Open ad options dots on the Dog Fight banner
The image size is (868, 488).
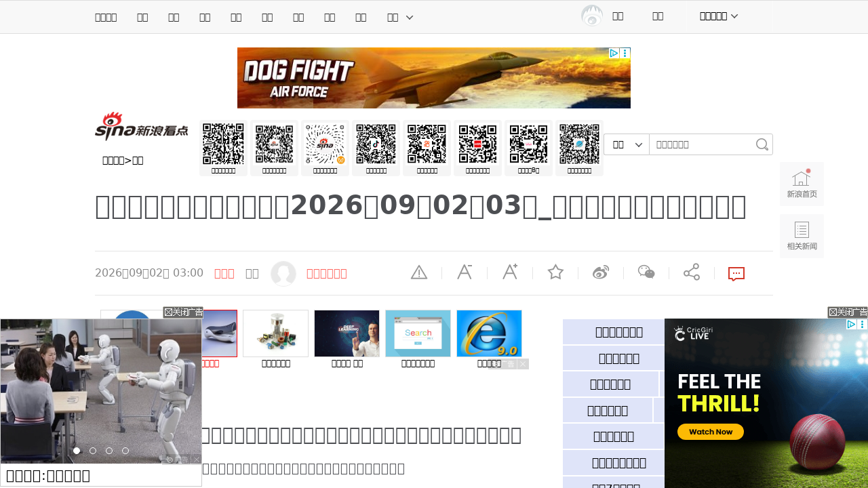pyautogui.click(x=625, y=53)
